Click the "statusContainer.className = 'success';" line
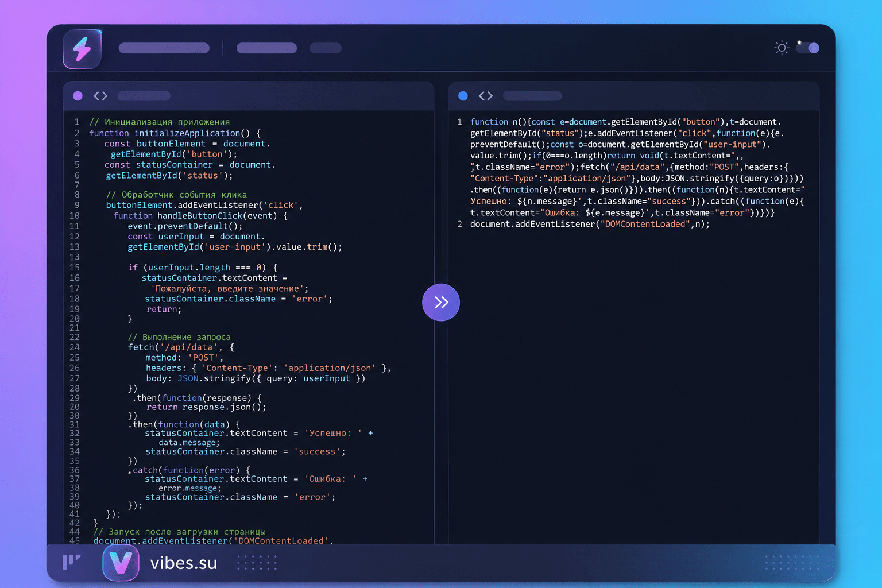 point(246,452)
